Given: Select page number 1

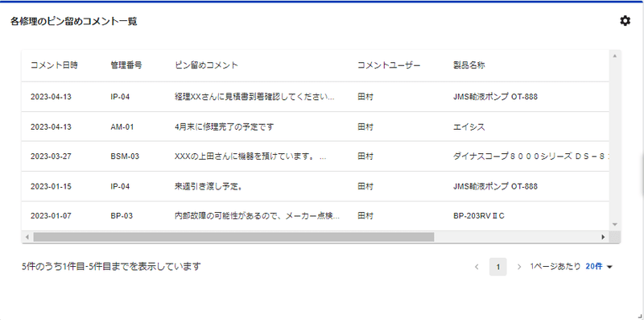Looking at the screenshot, I should pos(497,267).
